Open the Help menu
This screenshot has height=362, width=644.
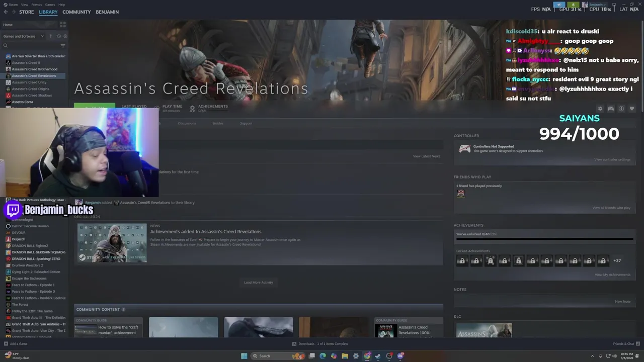click(x=61, y=5)
